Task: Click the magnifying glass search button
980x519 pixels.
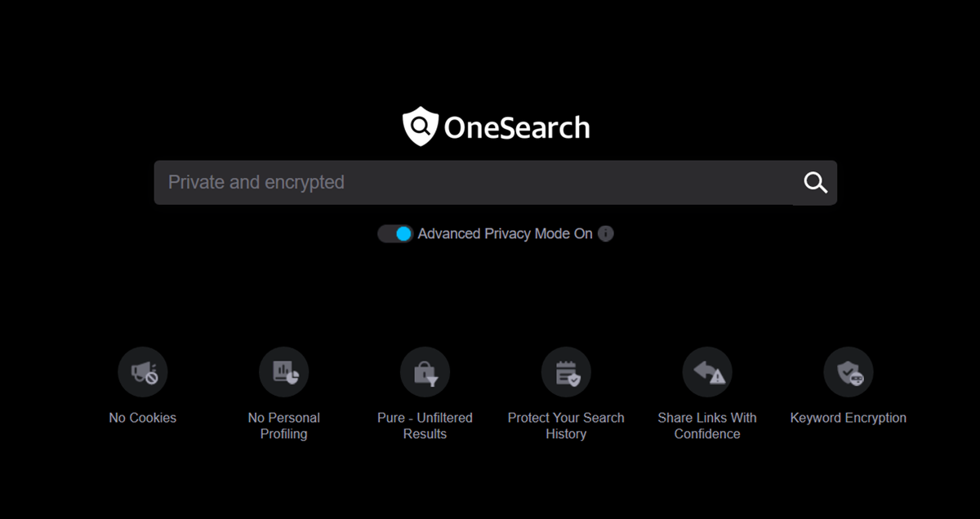Action: coord(815,182)
